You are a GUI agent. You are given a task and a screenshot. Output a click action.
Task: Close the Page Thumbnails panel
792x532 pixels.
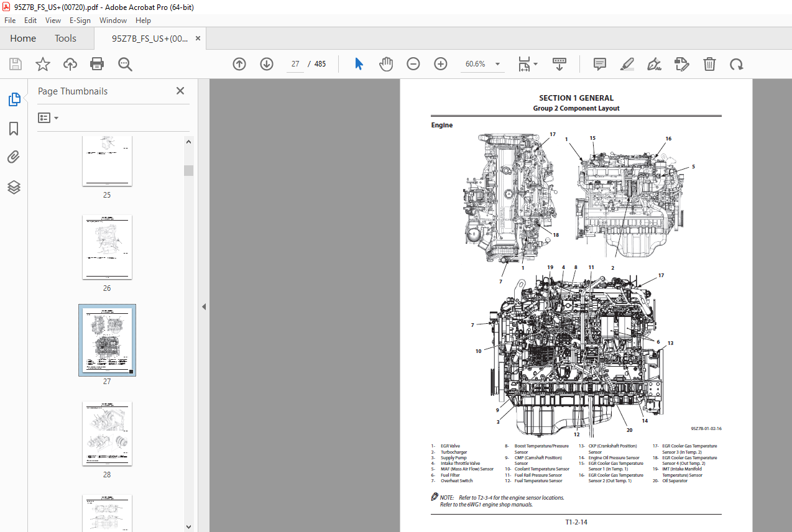point(180,91)
